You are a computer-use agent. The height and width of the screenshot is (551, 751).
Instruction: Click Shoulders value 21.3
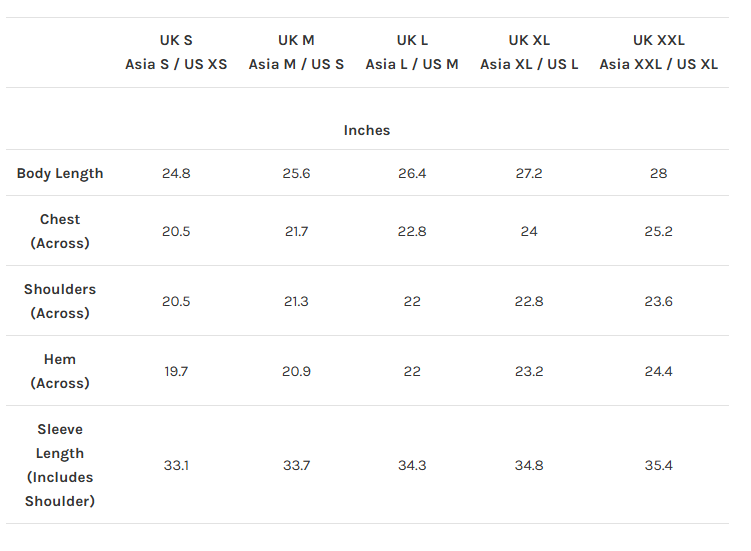296,301
